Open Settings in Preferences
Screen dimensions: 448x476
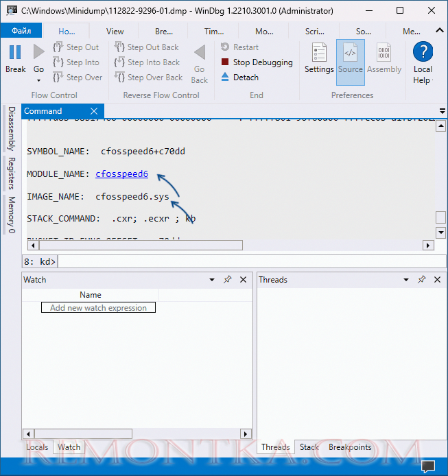pyautogui.click(x=319, y=58)
